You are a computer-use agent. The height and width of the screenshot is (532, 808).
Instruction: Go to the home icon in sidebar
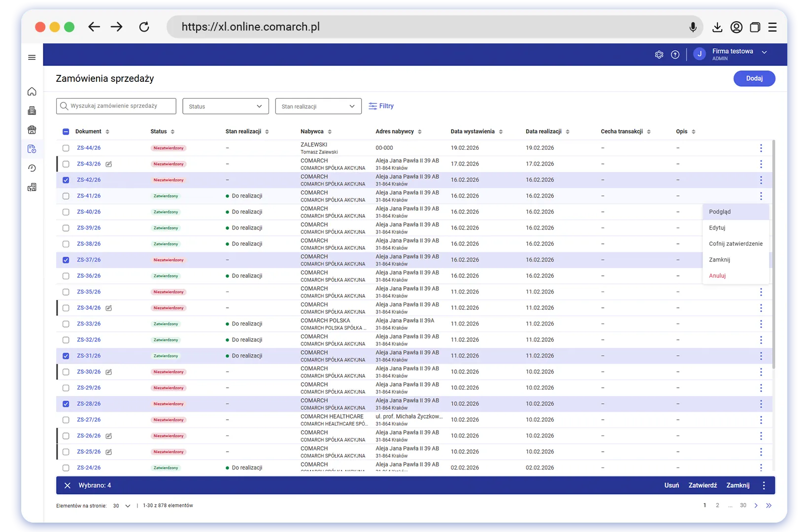[32, 92]
